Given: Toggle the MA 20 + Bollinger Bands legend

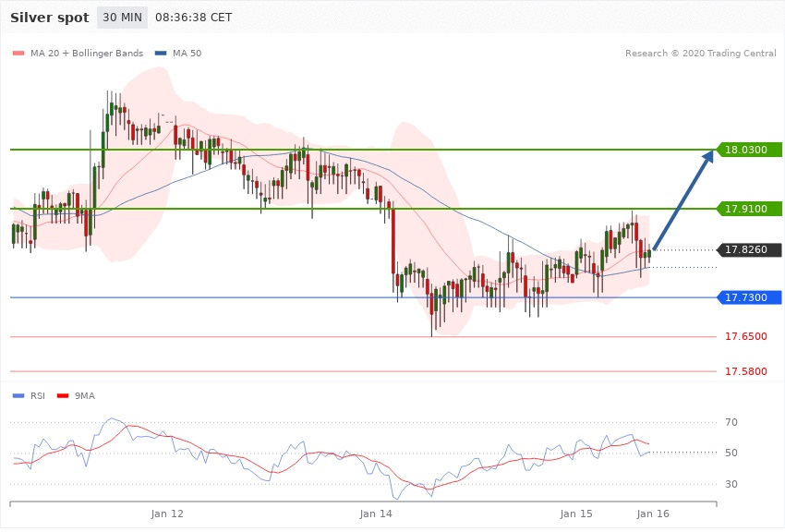Looking at the screenshot, I should [85, 54].
